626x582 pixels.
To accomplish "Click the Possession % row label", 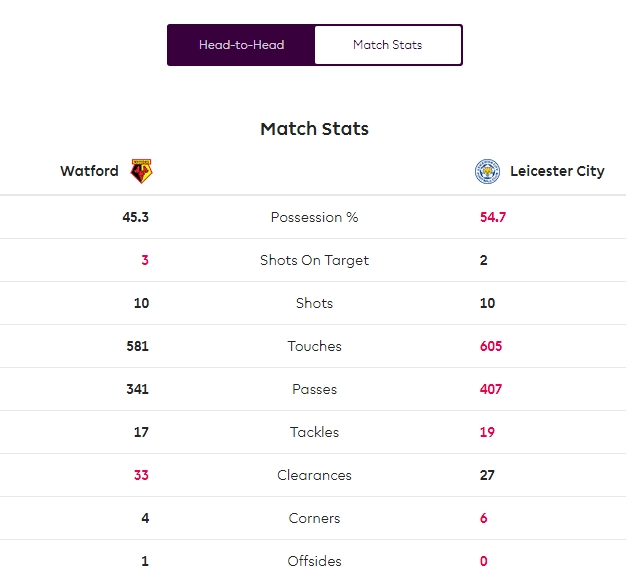I will [x=314, y=217].
